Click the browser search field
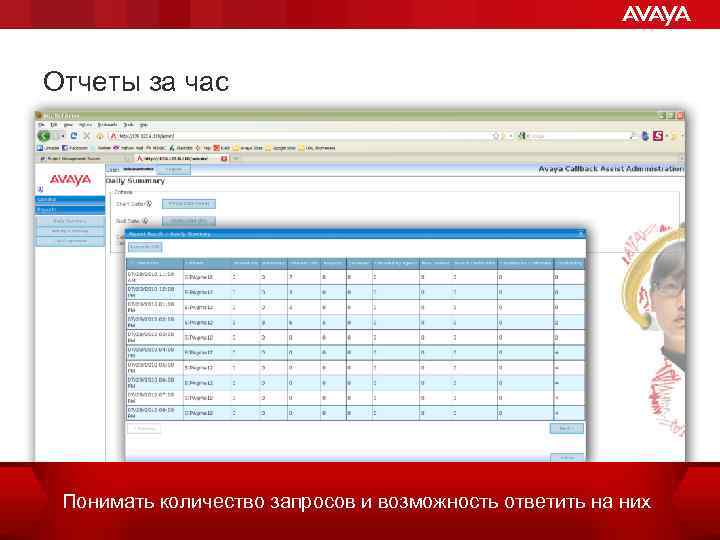The image size is (720, 540). [x=579, y=136]
